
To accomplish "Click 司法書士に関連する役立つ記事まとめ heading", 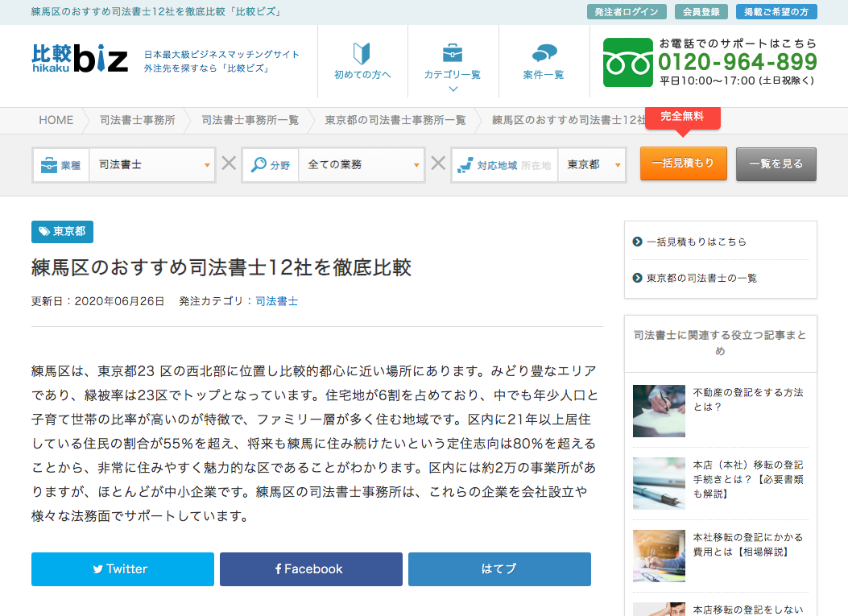I will tap(721, 343).
